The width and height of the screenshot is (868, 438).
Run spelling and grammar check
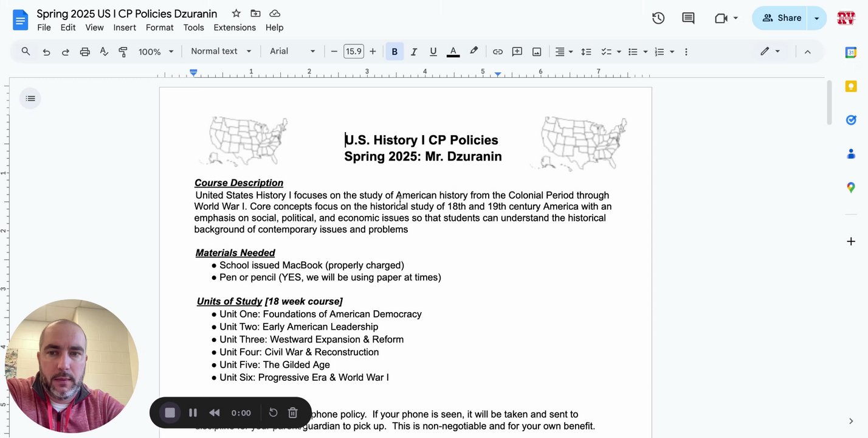(x=104, y=52)
